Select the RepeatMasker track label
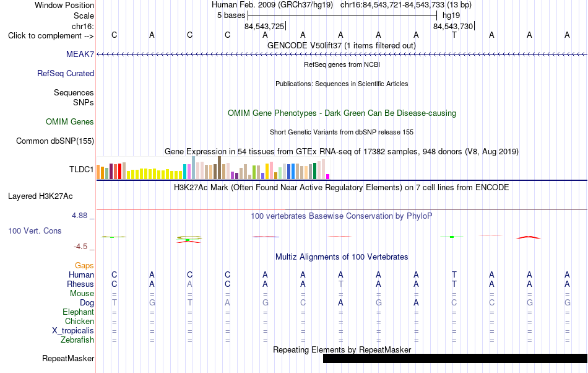This screenshot has height=373, width=588. coord(68,358)
